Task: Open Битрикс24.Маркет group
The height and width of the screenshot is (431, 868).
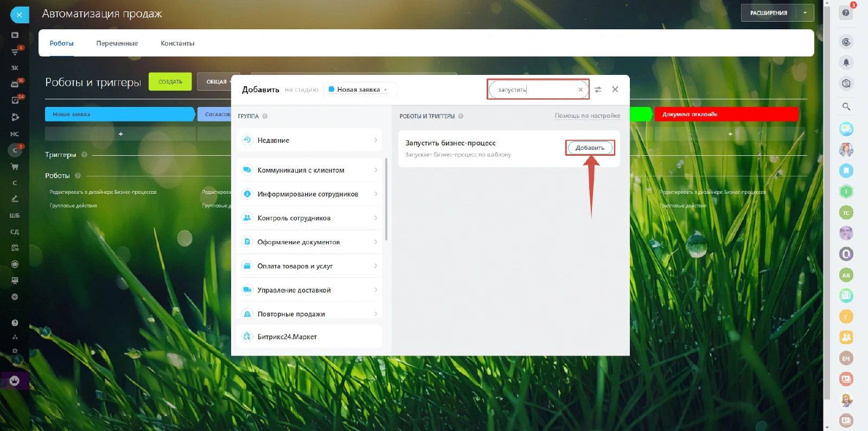Action: pyautogui.click(x=309, y=337)
